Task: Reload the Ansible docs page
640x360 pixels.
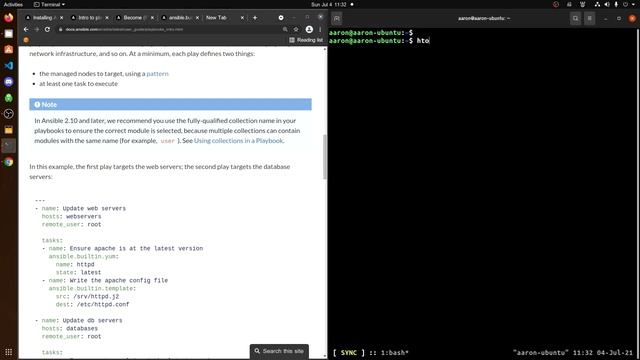Action: coord(47,29)
